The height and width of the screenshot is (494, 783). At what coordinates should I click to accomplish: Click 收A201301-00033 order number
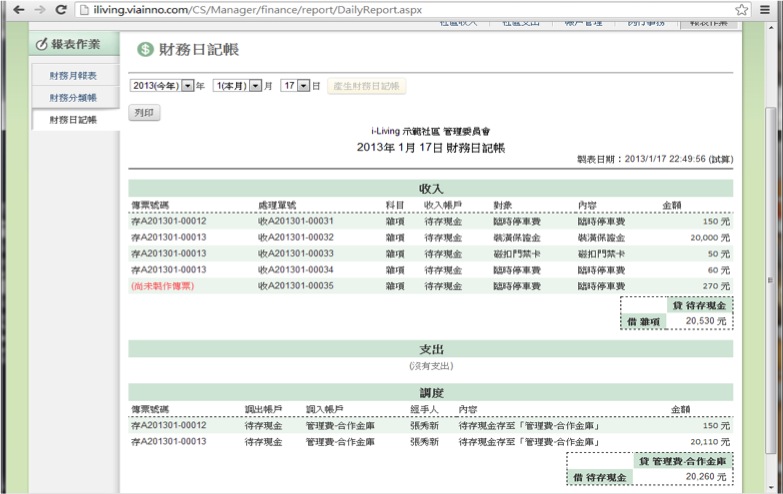(296, 254)
